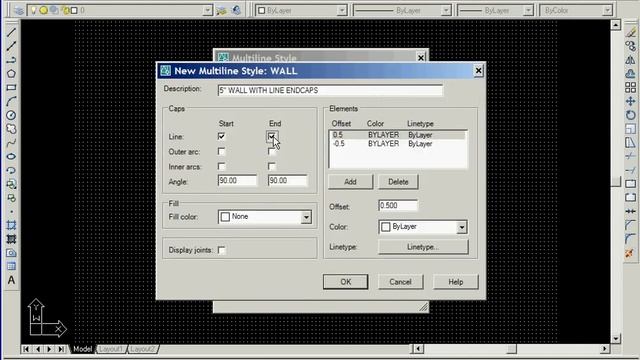Toggle Line cap End checkbox
Image resolution: width=640 pixels, height=360 pixels.
tap(271, 136)
